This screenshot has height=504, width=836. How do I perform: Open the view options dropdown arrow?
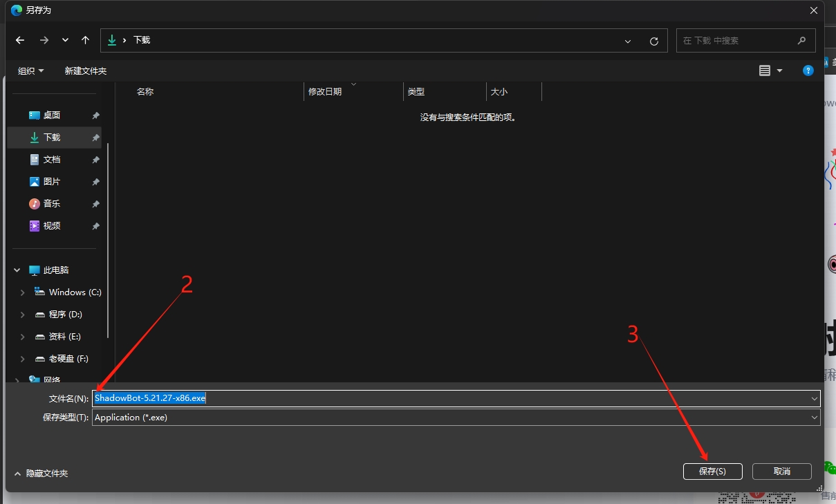[x=780, y=71]
